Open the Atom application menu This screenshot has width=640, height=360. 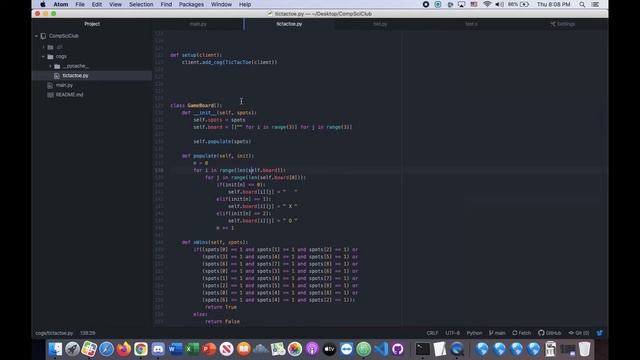point(61,4)
